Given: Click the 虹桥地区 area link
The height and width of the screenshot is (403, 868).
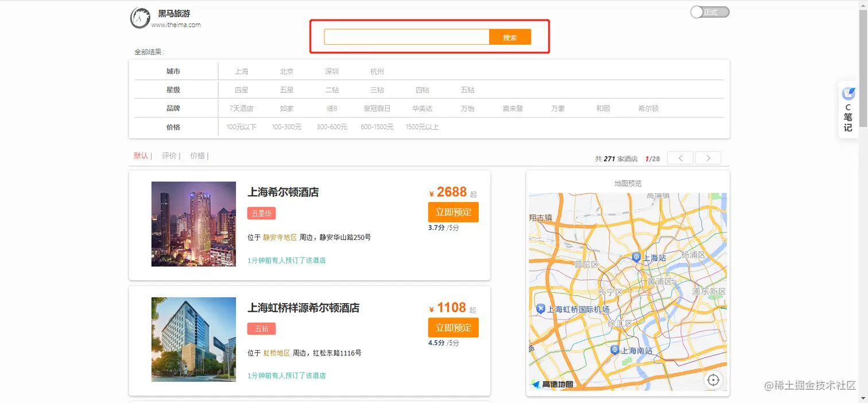Looking at the screenshot, I should pyautogui.click(x=277, y=353).
